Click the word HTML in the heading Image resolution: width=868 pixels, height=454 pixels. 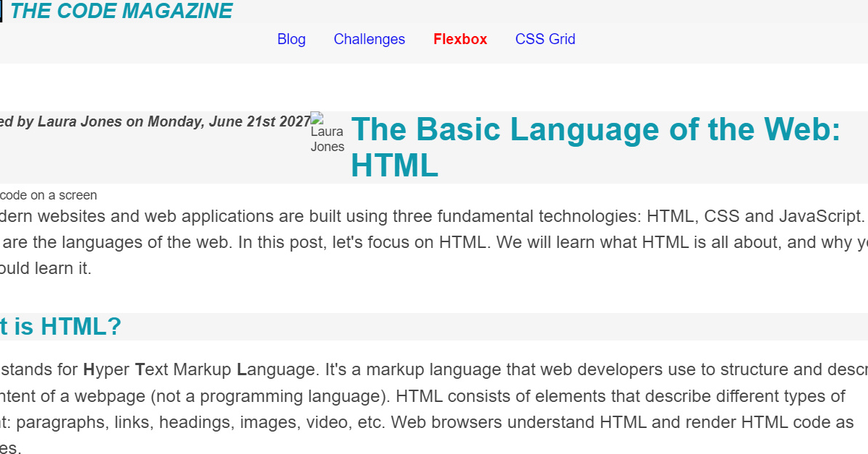pyautogui.click(x=393, y=166)
